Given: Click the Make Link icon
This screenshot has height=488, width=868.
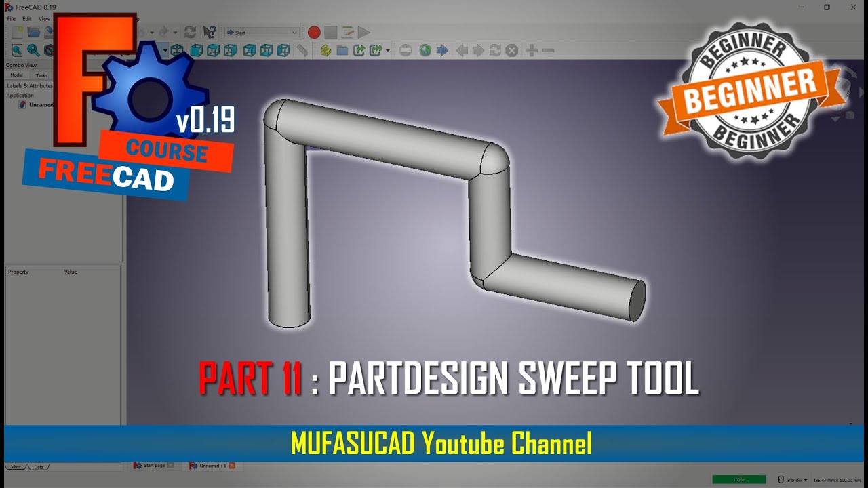Looking at the screenshot, I should click(x=359, y=50).
